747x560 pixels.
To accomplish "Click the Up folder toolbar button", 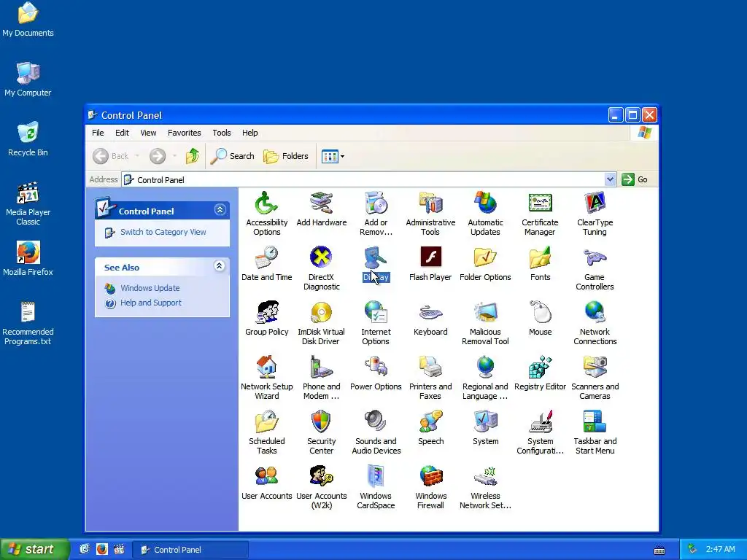I will (193, 156).
